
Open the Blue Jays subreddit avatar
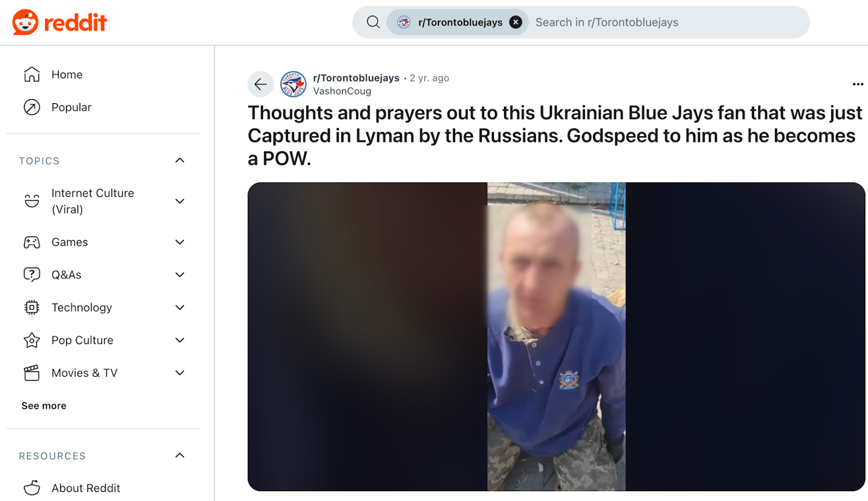[293, 84]
